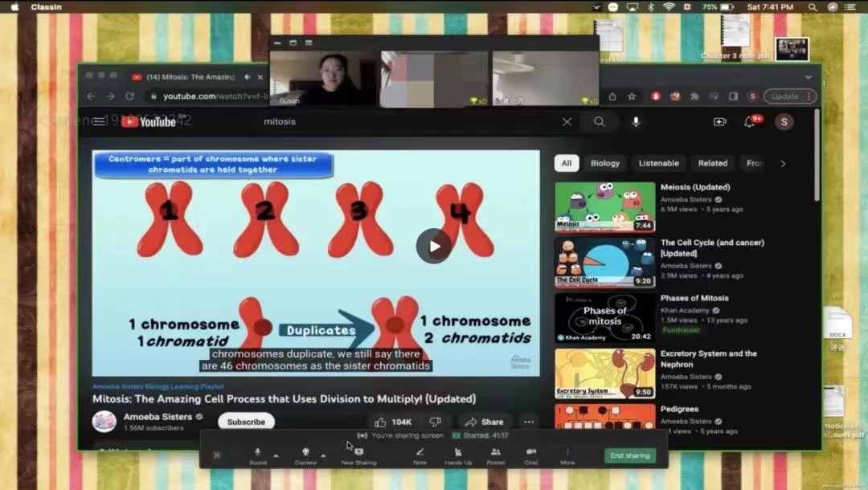Show more filter chips with the arrow

(x=783, y=163)
